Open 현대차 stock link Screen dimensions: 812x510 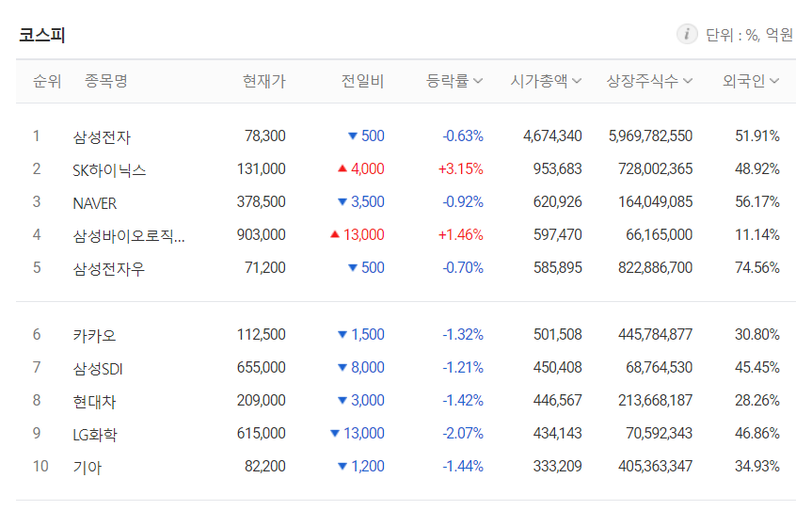(94, 401)
